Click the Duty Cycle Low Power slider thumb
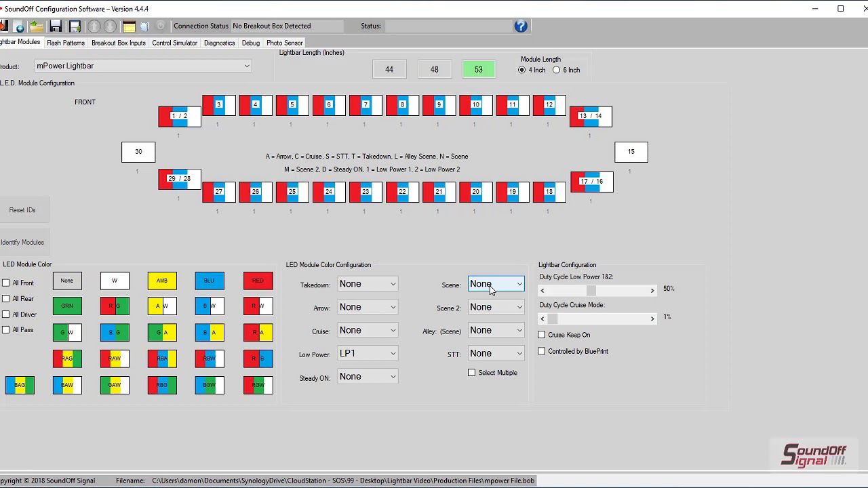Viewport: 868px width, 488px height. (591, 291)
